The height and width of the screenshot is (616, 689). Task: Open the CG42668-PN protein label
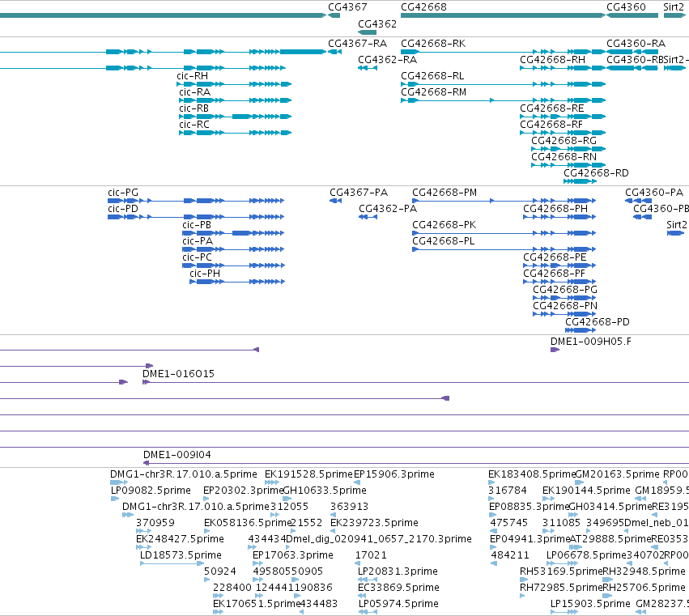click(x=565, y=306)
